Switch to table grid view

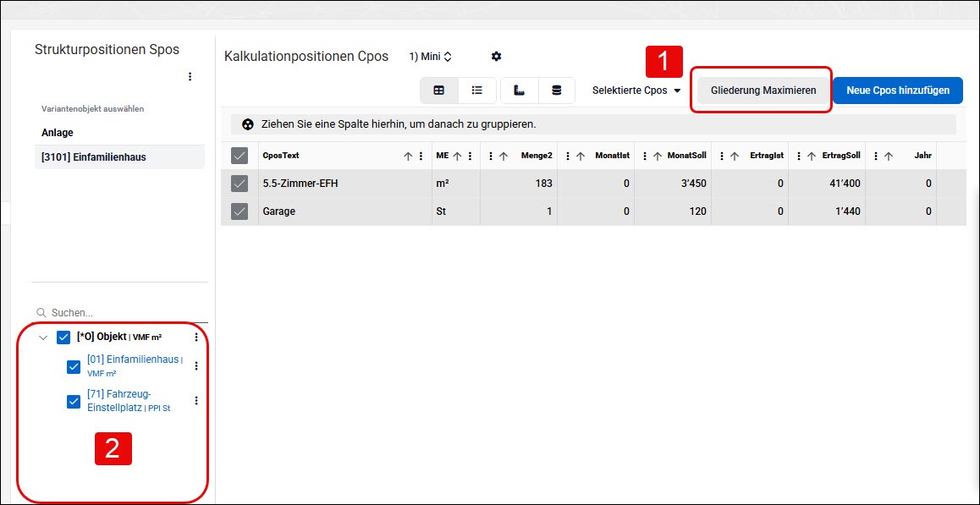[439, 91]
